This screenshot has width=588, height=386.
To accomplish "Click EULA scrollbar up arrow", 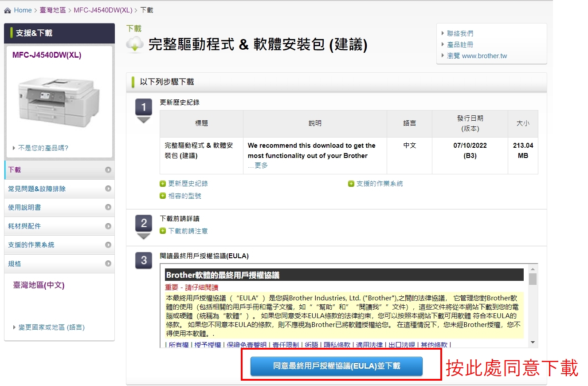I will (x=533, y=269).
